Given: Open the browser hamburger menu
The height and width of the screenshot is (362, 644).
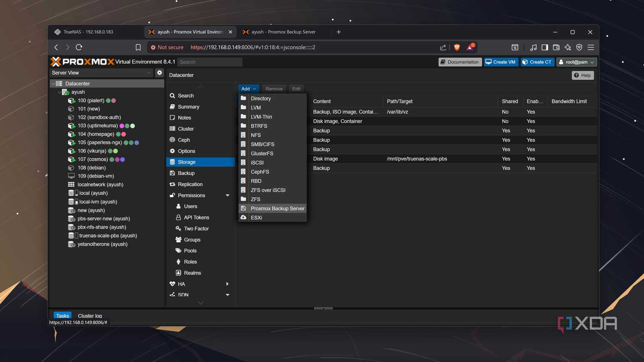Looking at the screenshot, I should (591, 47).
